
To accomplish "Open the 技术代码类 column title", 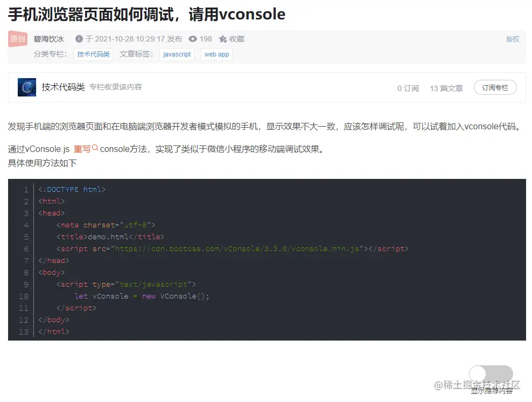I will pos(63,87).
